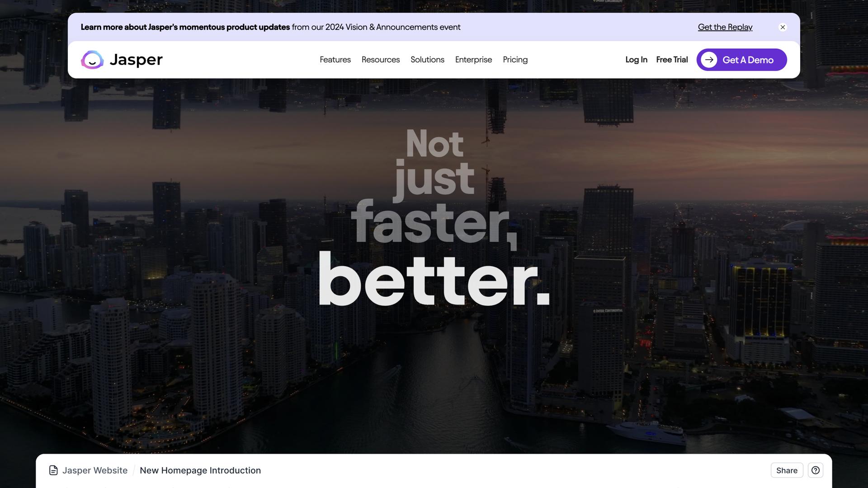
Task: Open the Get the Replay link
Action: tap(725, 27)
